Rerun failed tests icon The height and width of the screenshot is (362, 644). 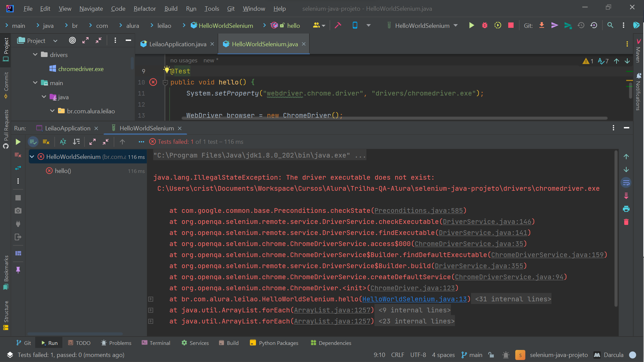click(18, 155)
